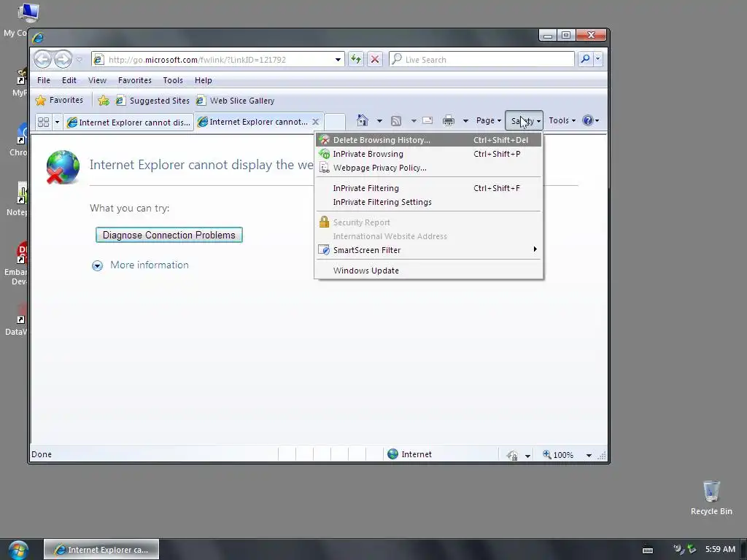
Task: Select Delete Browsing History menu item
Action: point(428,140)
